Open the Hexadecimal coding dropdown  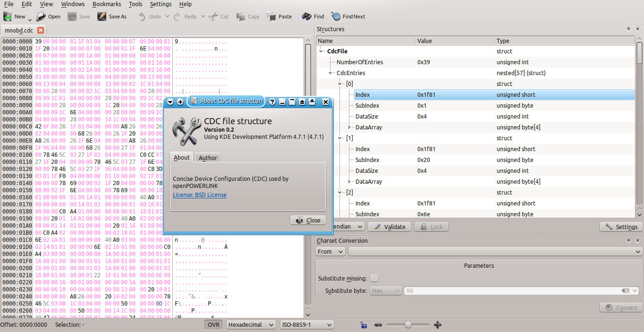point(251,325)
